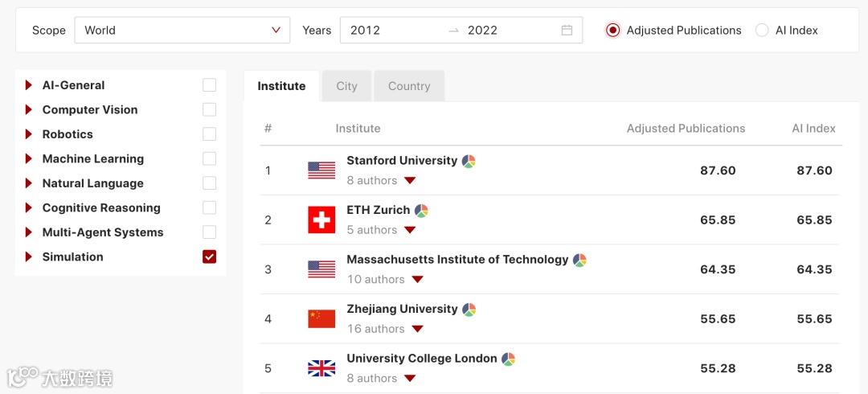
Task: Click the UK flag icon in row five
Action: point(321,368)
